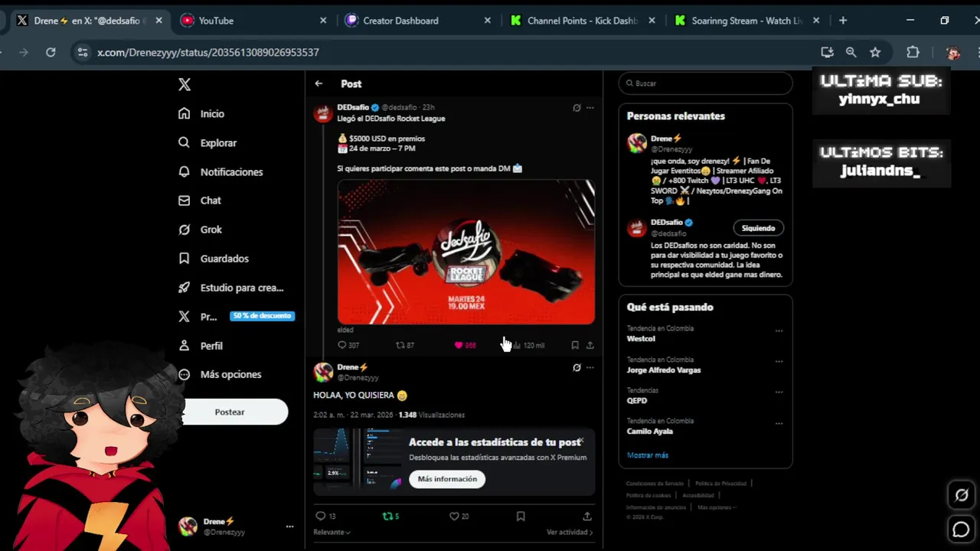Open Jorge Alfredo Vargas trend
980x551 pixels.
point(663,370)
